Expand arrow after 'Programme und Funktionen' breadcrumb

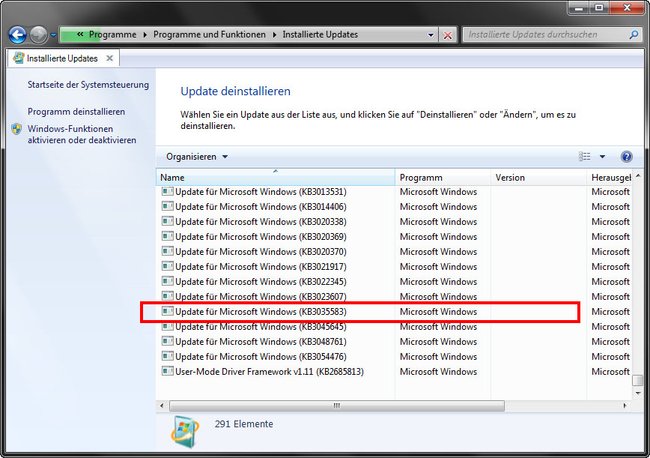(274, 35)
